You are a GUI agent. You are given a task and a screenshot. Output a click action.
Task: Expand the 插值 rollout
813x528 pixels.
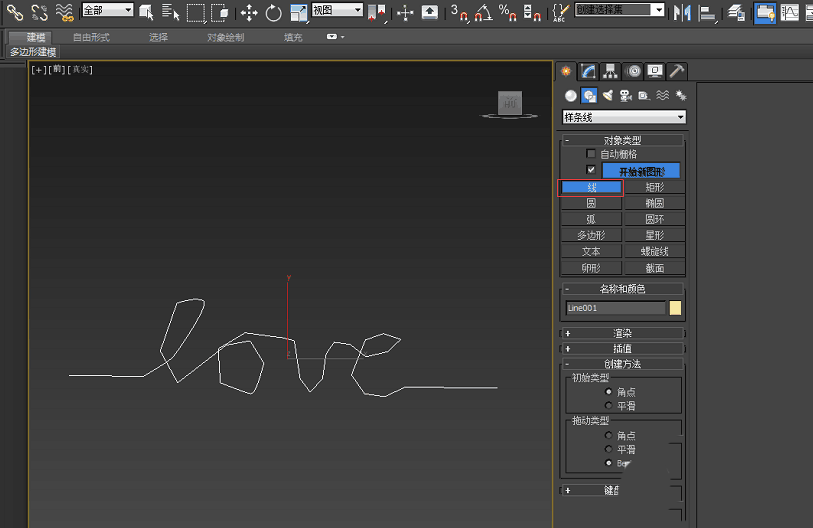[622, 348]
